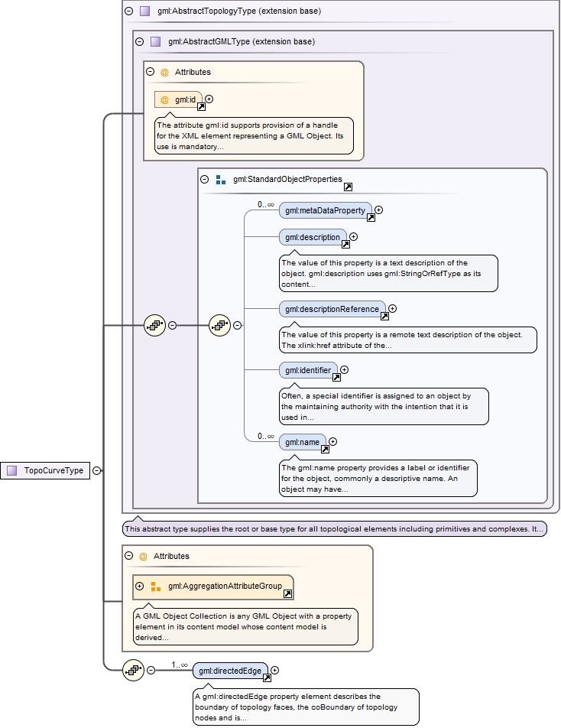Image resolution: width=561 pixels, height=728 pixels.
Task: Collapse the Attributes box containing gml:id
Action: (x=151, y=72)
